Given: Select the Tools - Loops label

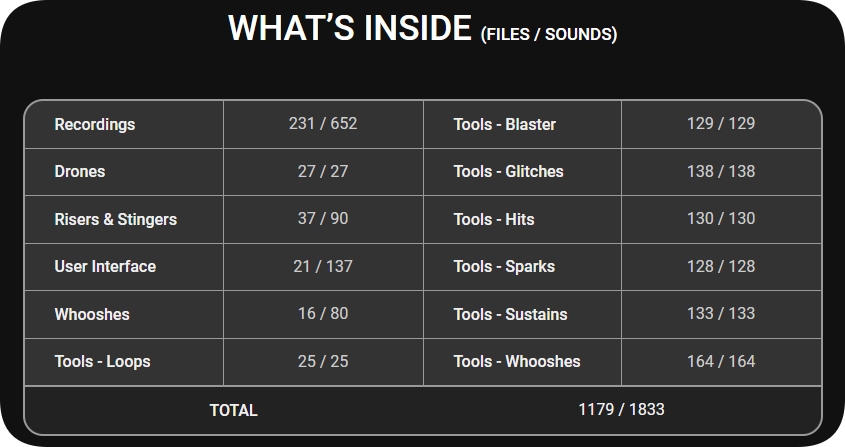Looking at the screenshot, I should 102,361.
